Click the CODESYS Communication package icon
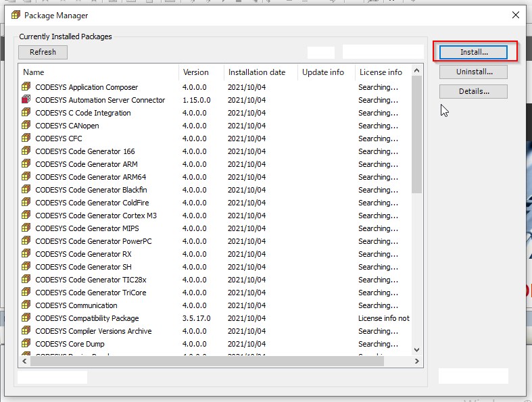Viewport: 532px width, 402px height. [26, 305]
